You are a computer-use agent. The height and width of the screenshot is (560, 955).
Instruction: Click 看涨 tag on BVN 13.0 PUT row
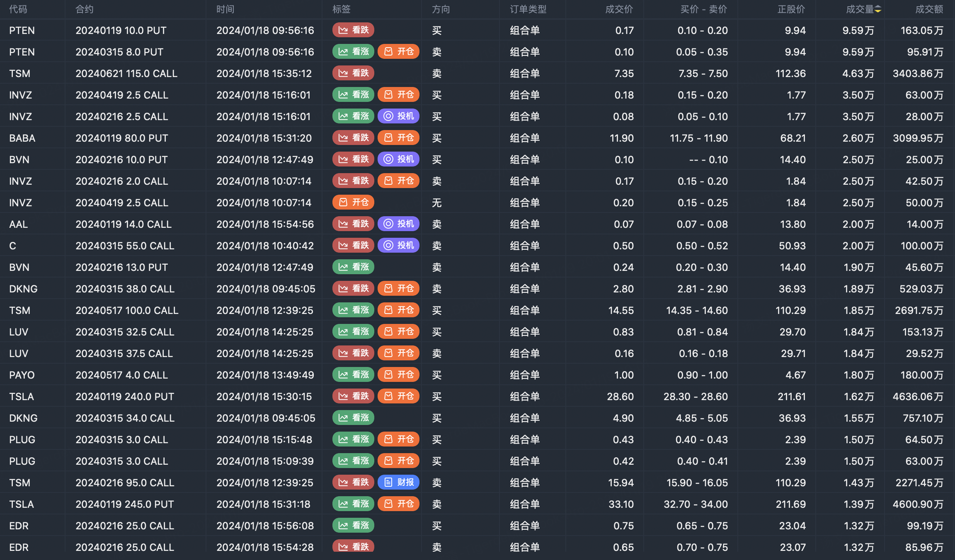(353, 267)
